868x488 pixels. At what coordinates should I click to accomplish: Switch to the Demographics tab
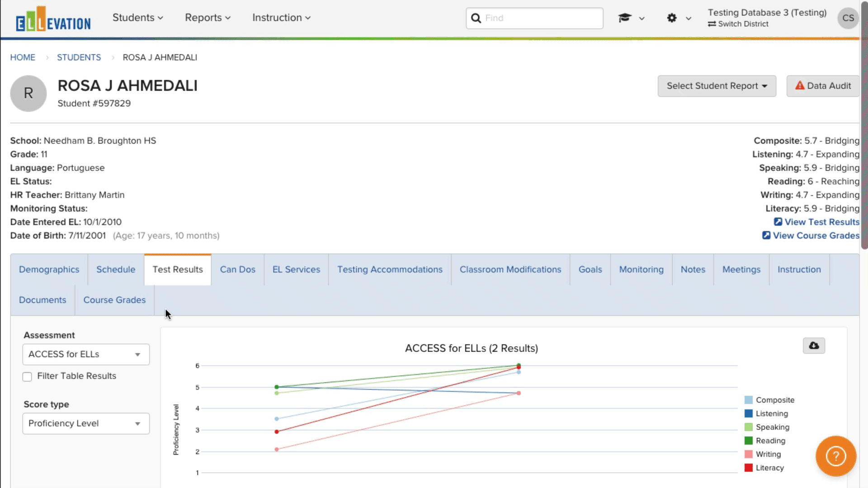pyautogui.click(x=49, y=269)
